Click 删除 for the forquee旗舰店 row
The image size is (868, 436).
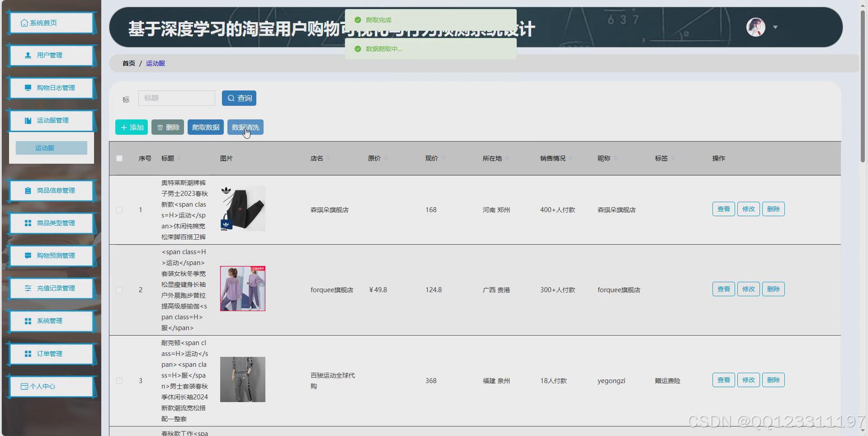(774, 289)
